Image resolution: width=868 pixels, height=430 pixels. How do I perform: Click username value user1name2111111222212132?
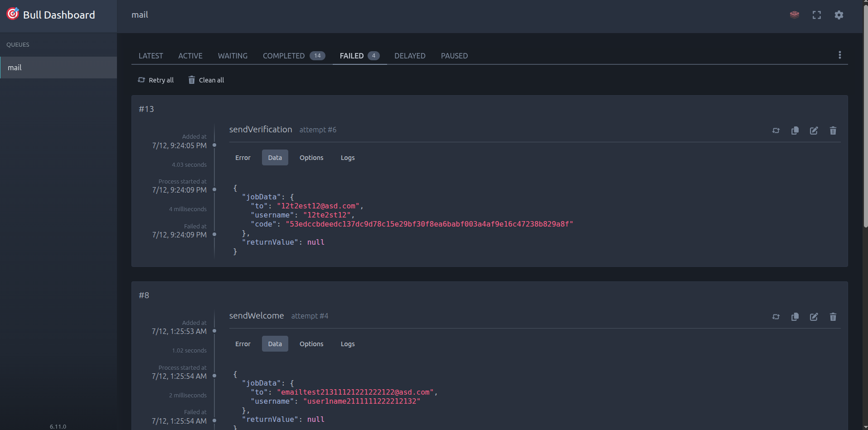click(362, 401)
